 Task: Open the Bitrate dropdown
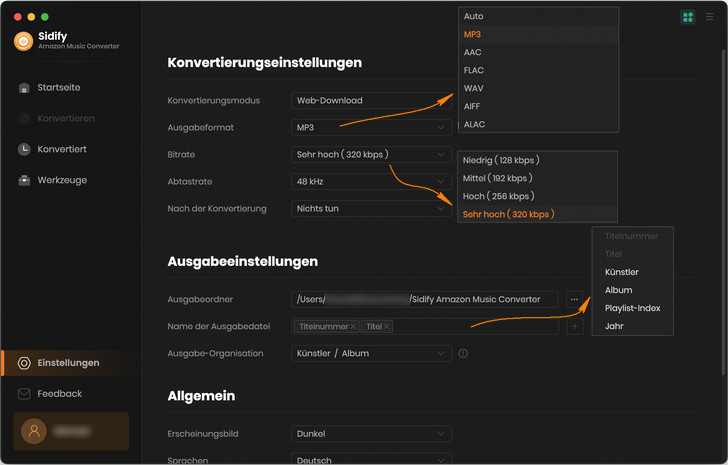point(371,155)
